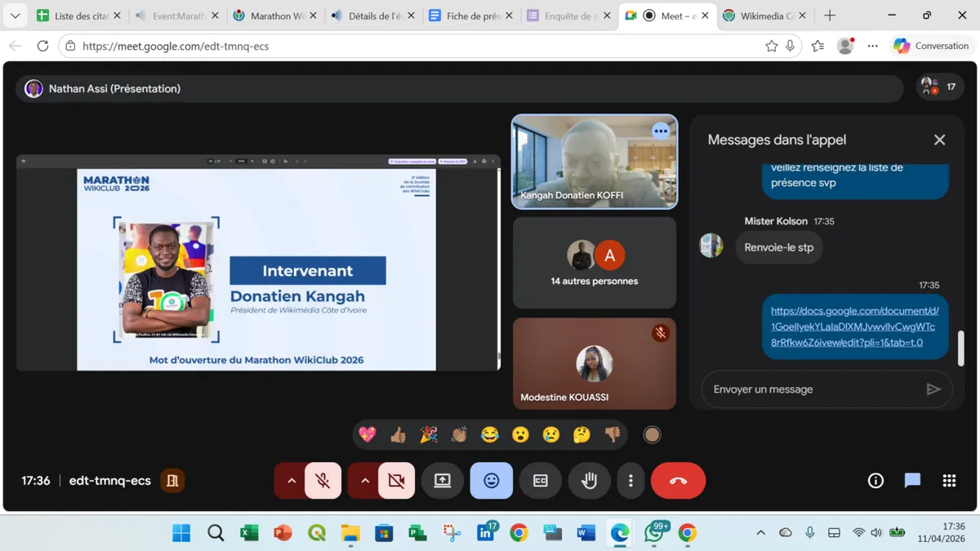Switch to the "Liste des citat" tab
The width and height of the screenshot is (980, 551).
[78, 16]
